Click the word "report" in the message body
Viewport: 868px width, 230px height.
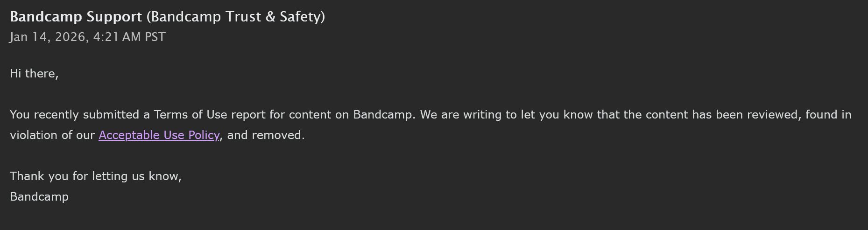[x=248, y=115]
